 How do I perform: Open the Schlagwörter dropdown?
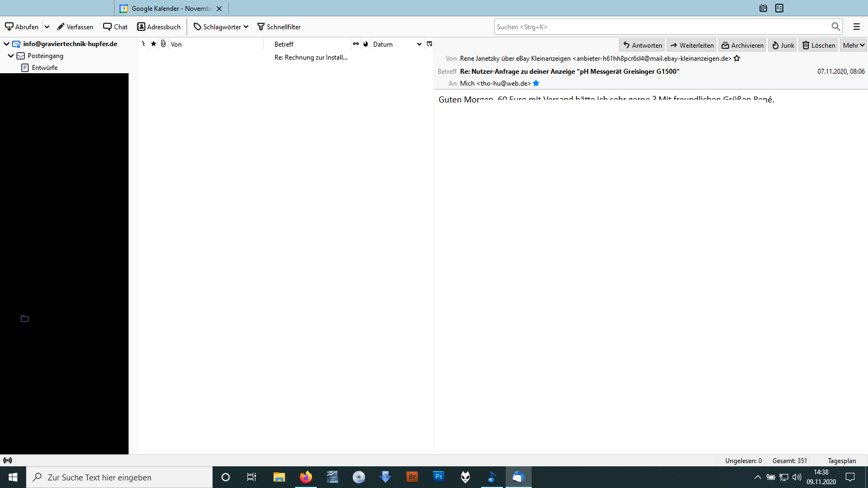coord(221,27)
